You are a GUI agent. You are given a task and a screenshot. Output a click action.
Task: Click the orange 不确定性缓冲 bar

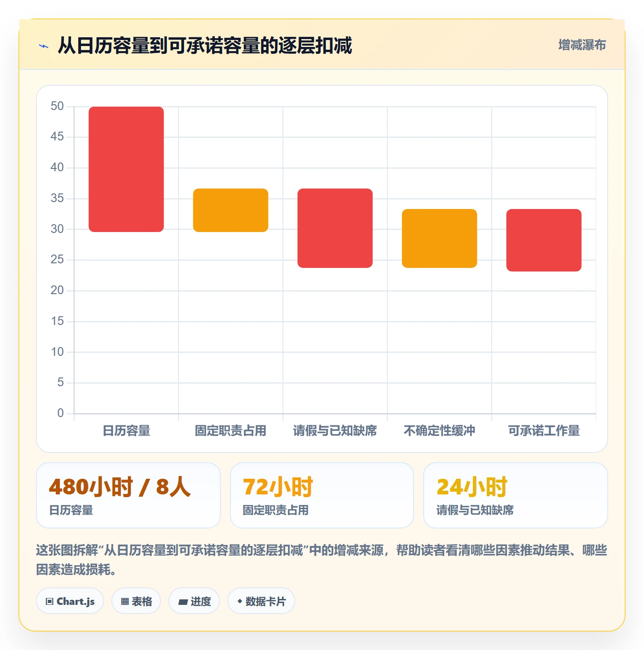click(439, 238)
